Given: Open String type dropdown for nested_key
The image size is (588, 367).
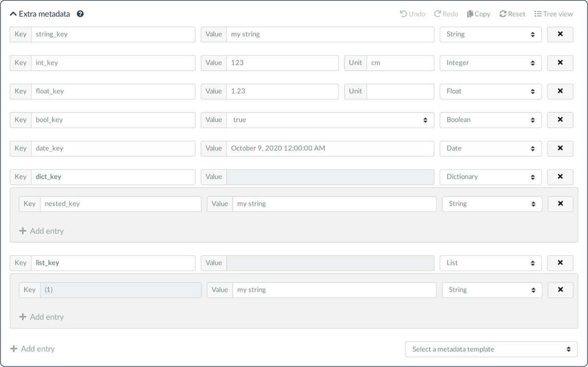Looking at the screenshot, I should 492,204.
